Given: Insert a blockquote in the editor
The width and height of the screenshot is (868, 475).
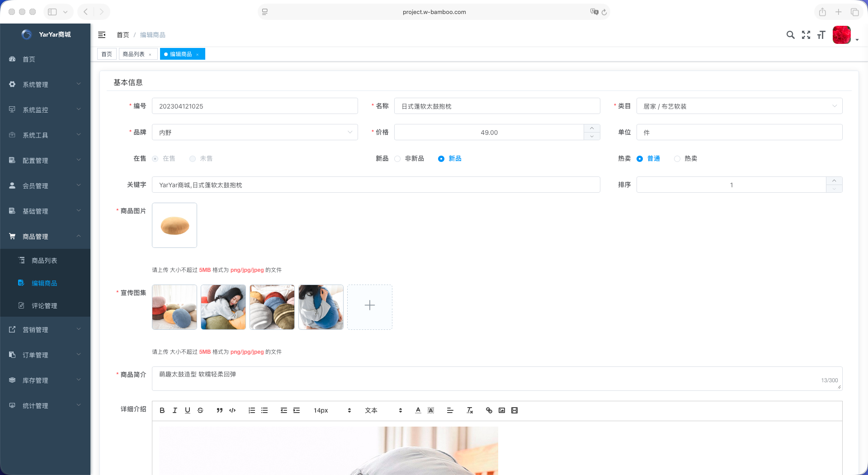Looking at the screenshot, I should (x=219, y=410).
